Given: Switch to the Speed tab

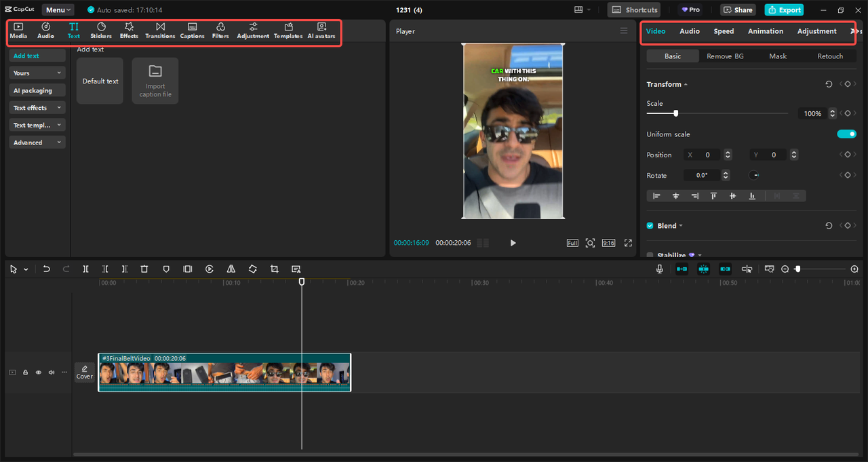Looking at the screenshot, I should pos(724,31).
